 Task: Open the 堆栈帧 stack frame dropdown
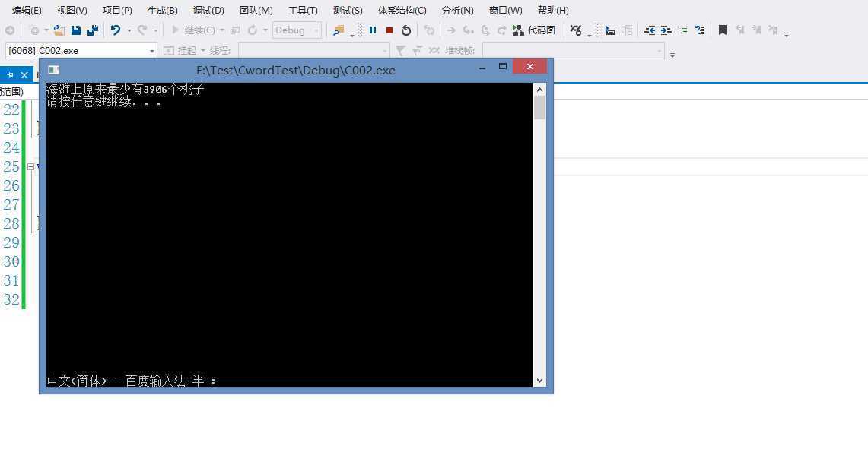click(x=574, y=50)
